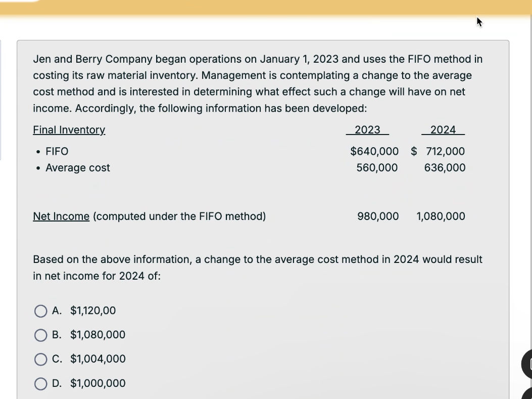Click the 712,000 FIFO value for 2024
This screenshot has width=532, height=399.
tap(445, 151)
